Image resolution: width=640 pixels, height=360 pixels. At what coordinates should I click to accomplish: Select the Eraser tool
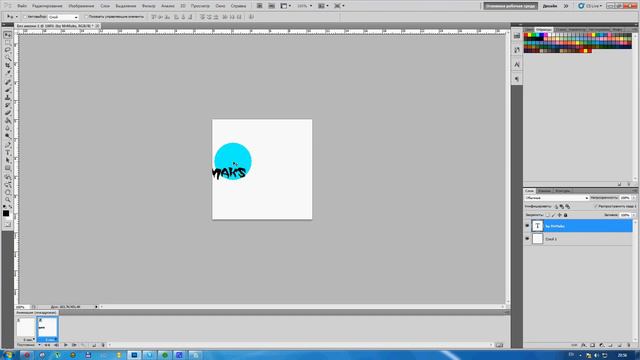click(x=7, y=113)
